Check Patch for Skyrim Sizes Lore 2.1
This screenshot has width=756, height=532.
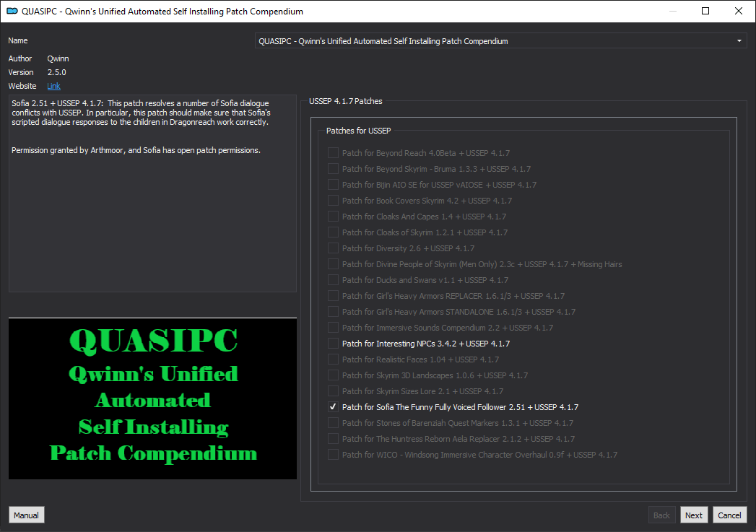[333, 391]
